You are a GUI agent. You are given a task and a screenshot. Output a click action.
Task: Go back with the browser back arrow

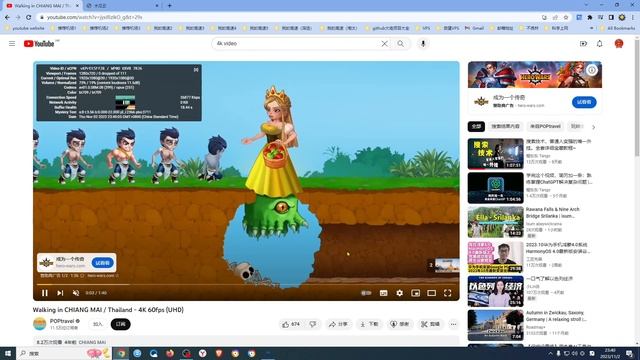tap(7, 17)
